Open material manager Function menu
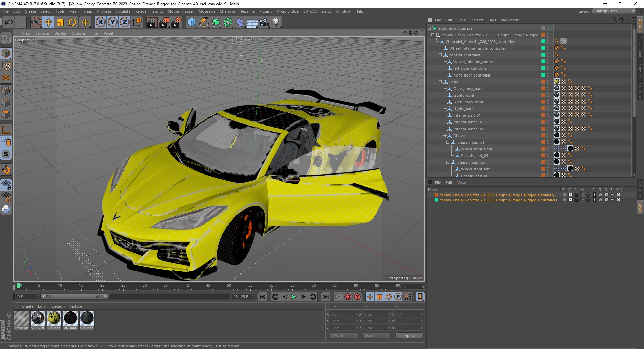This screenshot has width=644, height=349. click(57, 306)
